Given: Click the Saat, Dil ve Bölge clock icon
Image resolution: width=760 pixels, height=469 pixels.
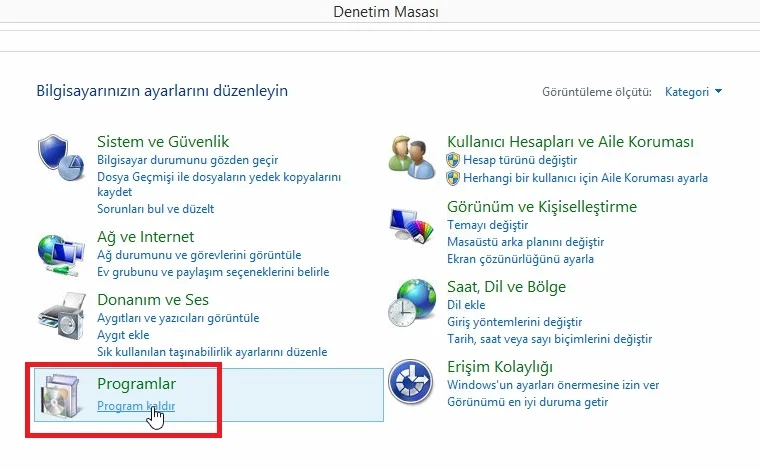Looking at the screenshot, I should click(412, 301).
